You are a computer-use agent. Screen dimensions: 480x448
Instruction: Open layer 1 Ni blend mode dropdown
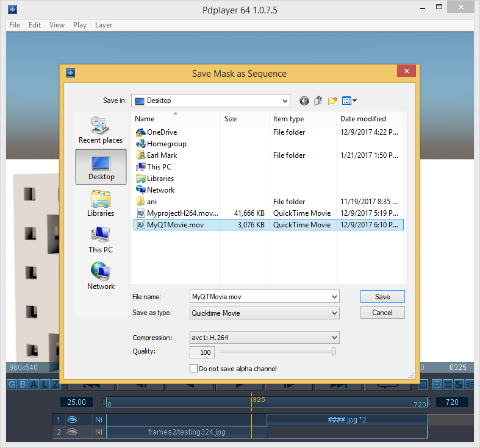[x=99, y=419]
